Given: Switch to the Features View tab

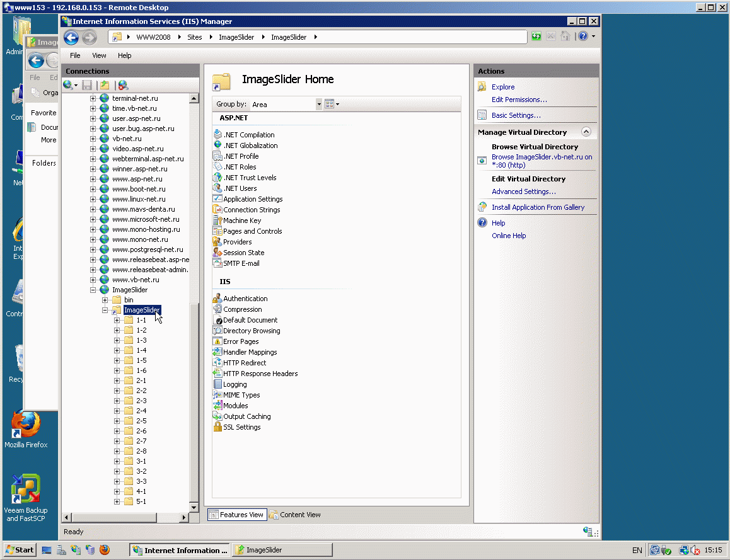Looking at the screenshot, I should 237,515.
